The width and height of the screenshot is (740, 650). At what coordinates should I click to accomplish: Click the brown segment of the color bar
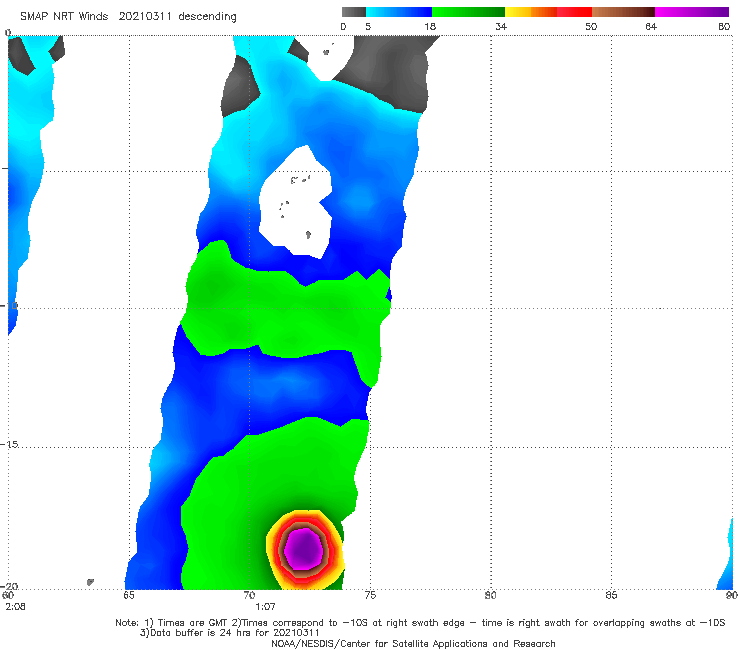click(623, 12)
